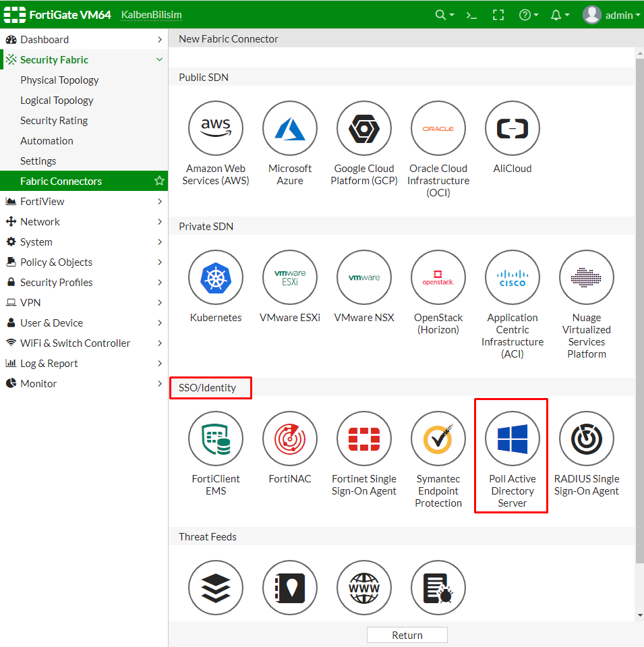The width and height of the screenshot is (644, 647).
Task: Select the Symantec Endpoint Protection icon
Action: click(438, 439)
